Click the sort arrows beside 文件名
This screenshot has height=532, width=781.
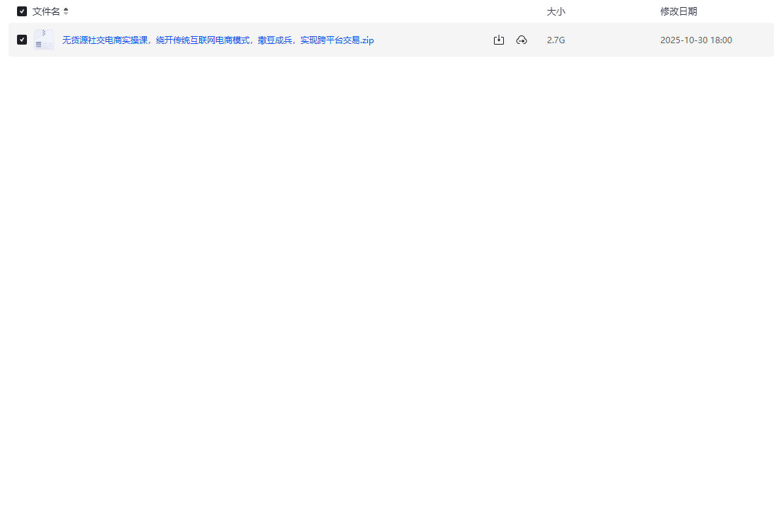pyautogui.click(x=66, y=11)
